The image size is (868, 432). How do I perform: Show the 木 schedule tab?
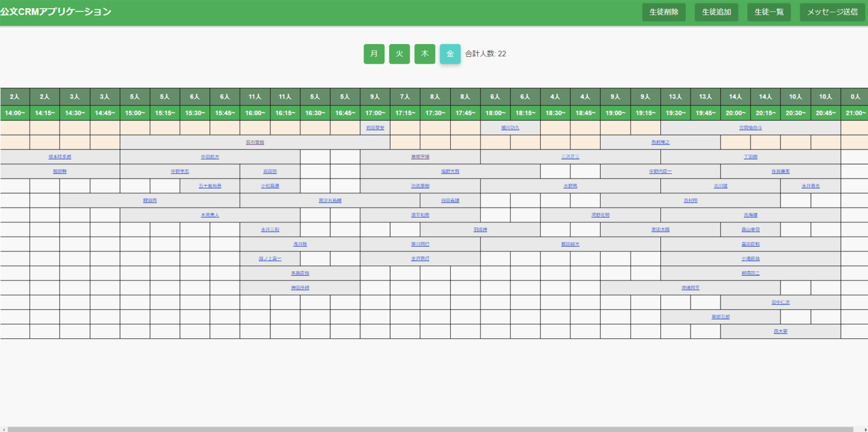click(425, 54)
